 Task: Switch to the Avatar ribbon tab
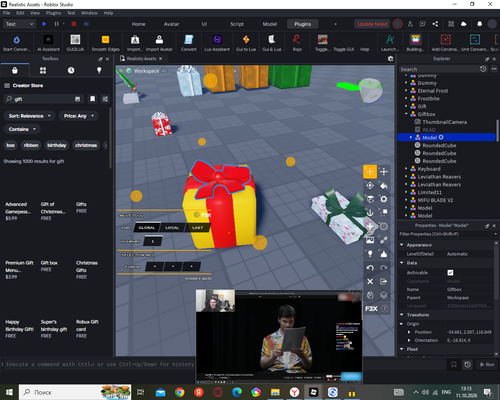click(171, 24)
